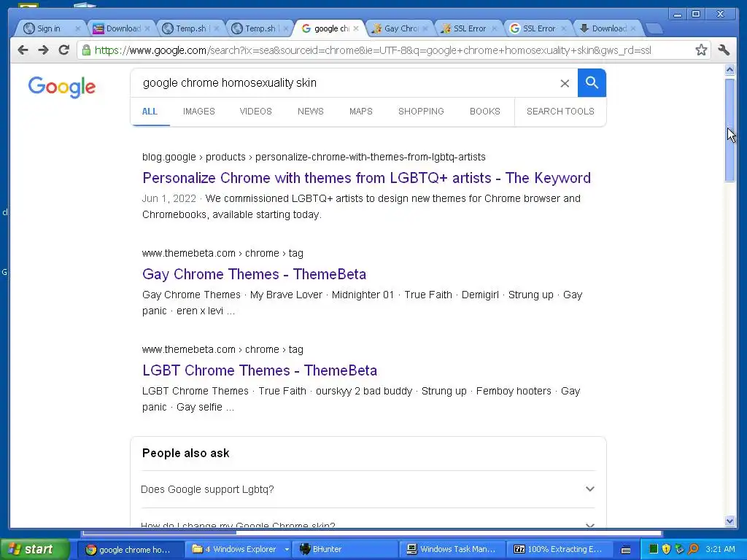747x560 pixels.
Task: Bookmark this page with the star icon
Action: point(701,50)
